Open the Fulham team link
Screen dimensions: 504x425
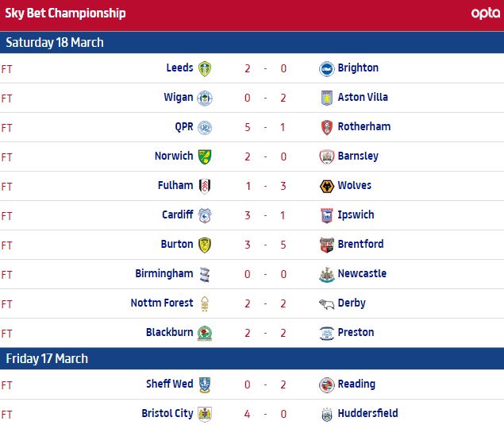pyautogui.click(x=175, y=186)
